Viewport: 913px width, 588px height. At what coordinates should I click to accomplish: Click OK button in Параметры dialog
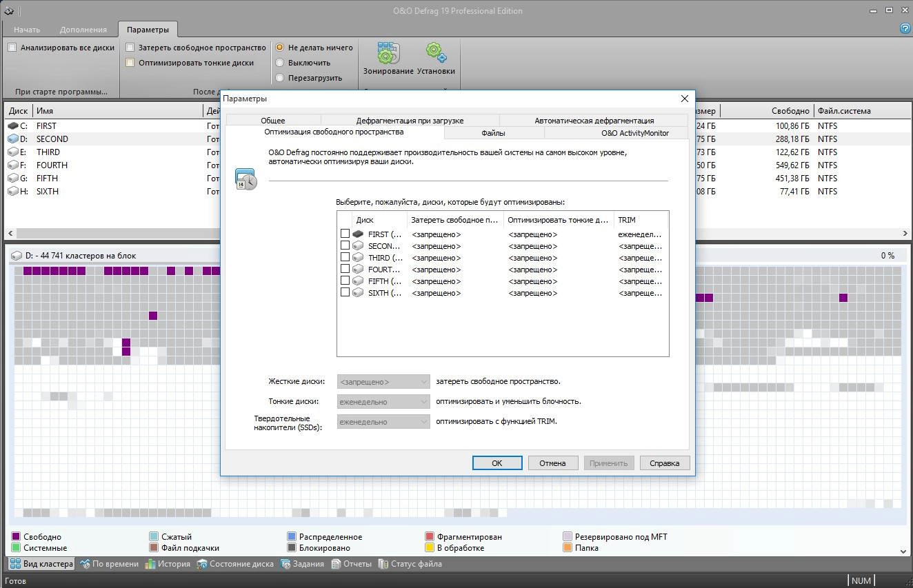(x=496, y=463)
